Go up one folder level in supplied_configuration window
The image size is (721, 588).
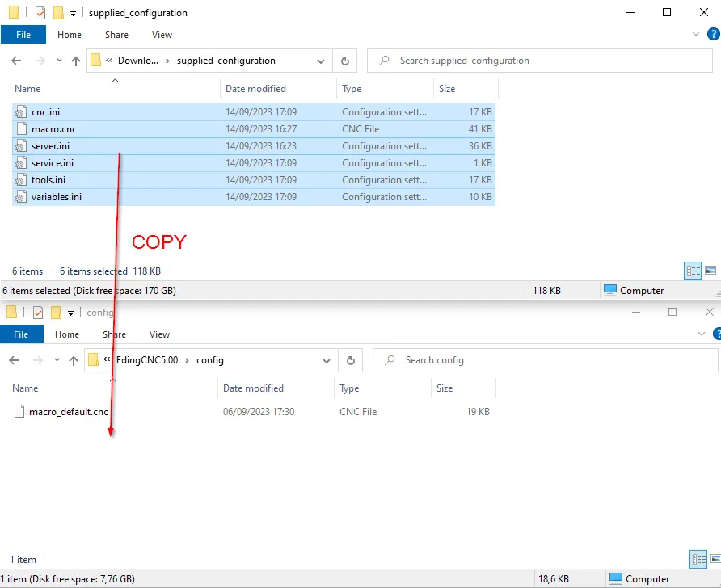[x=76, y=61]
